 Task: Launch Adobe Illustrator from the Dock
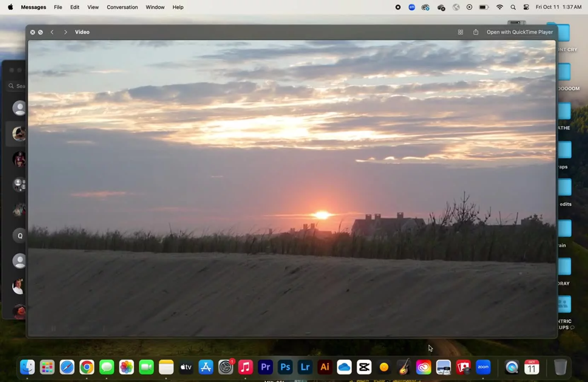tap(325, 367)
